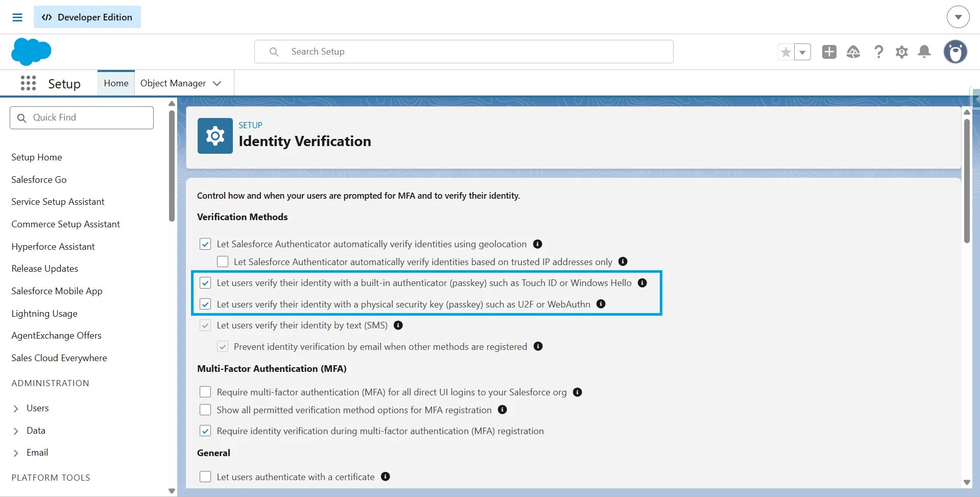Open Salesforce Mobile App link

[x=57, y=291]
